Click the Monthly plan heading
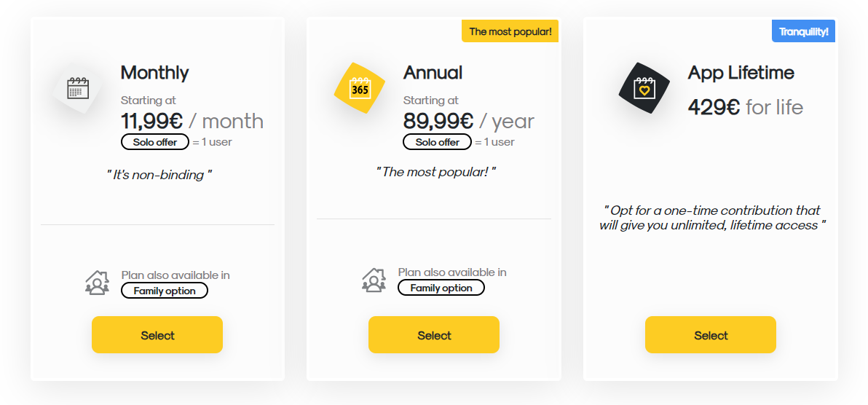The width and height of the screenshot is (868, 405). click(155, 73)
